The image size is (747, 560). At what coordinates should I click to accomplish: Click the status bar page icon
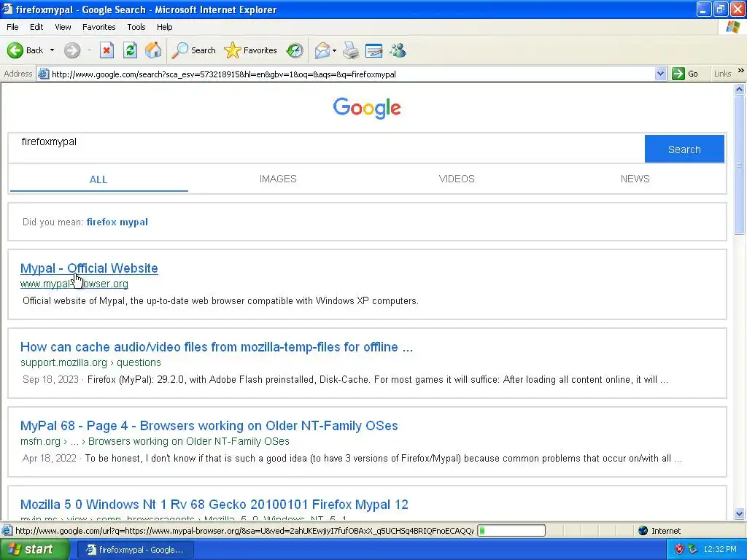[7, 531]
